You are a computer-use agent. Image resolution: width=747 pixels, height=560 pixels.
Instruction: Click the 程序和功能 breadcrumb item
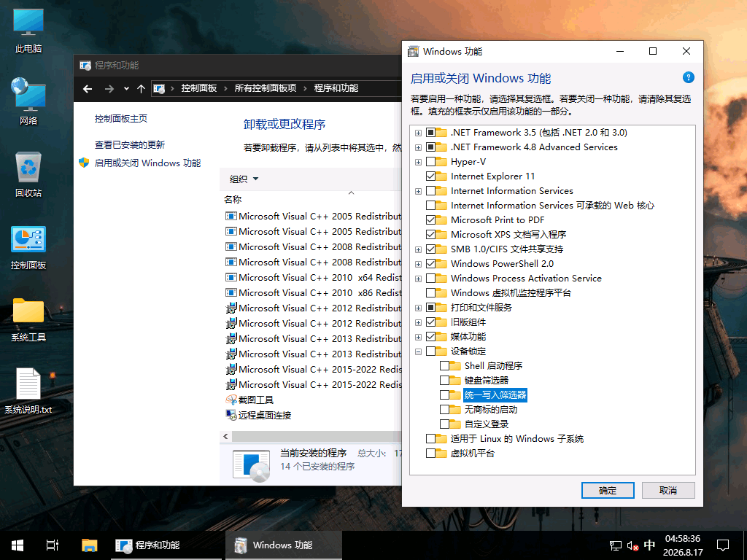[x=336, y=88]
